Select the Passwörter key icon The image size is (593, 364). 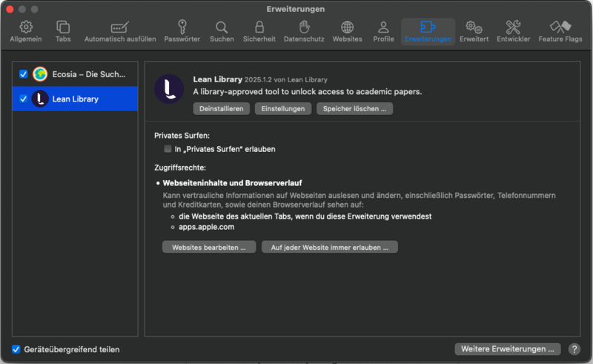[182, 31]
